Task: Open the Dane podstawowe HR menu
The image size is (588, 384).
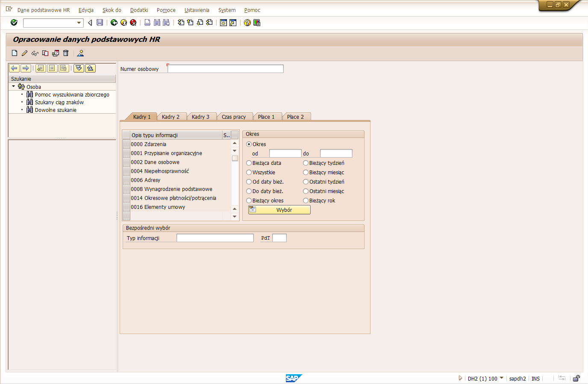Action: click(x=44, y=10)
